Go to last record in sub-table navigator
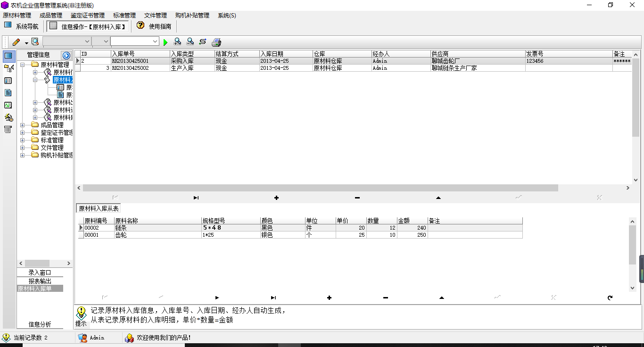 273,297
